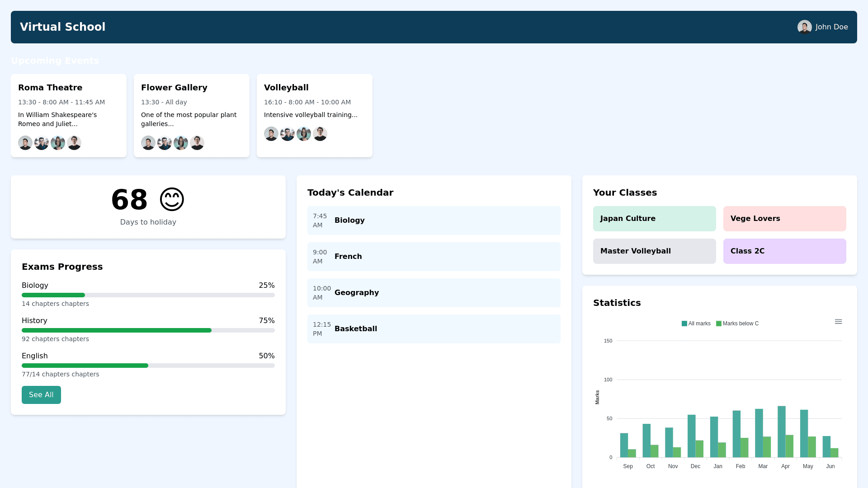Image resolution: width=868 pixels, height=488 pixels.
Task: Click the April All marks bar in chart
Action: coord(781,432)
